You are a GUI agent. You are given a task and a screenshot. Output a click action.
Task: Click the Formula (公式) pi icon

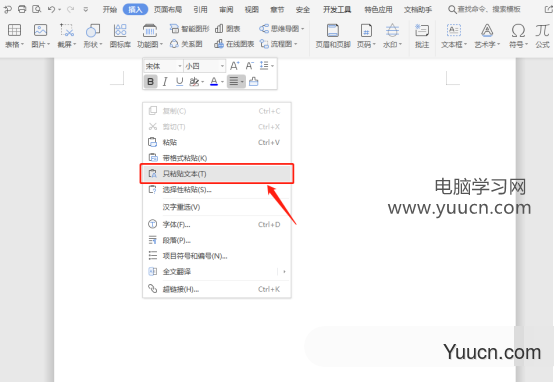[542, 31]
